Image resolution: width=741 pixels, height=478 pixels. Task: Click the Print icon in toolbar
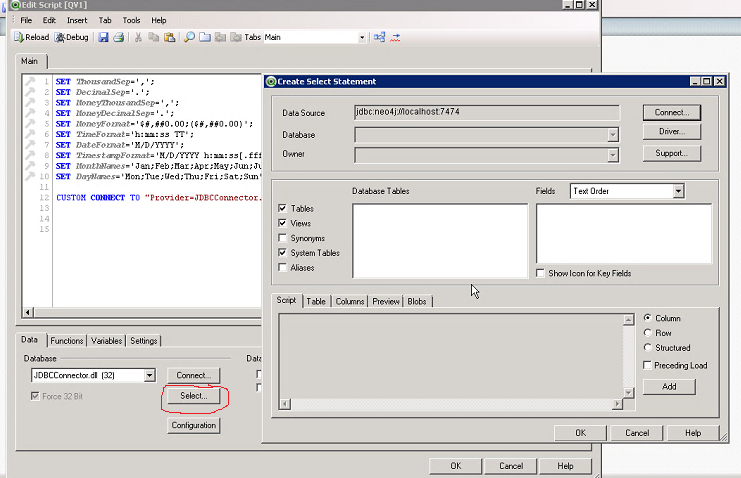[x=119, y=38]
